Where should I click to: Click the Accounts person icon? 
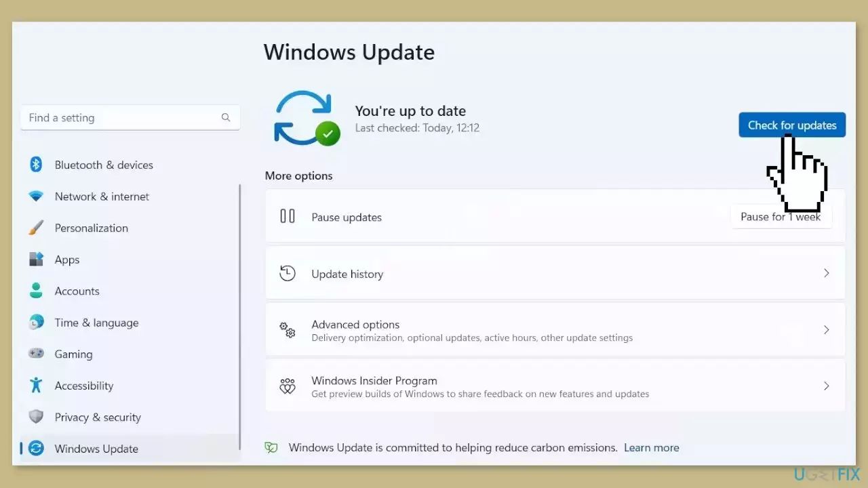click(36, 291)
